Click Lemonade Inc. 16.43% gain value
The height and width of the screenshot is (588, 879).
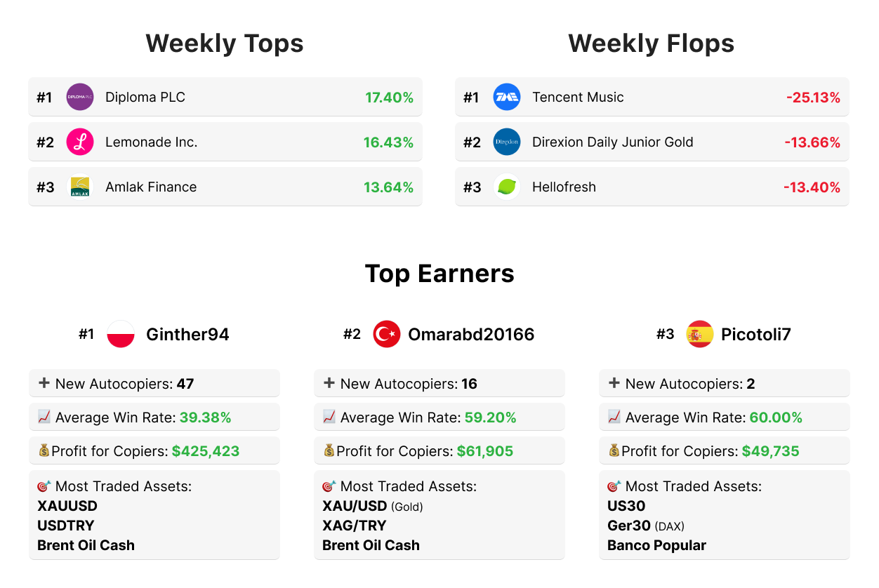point(388,142)
